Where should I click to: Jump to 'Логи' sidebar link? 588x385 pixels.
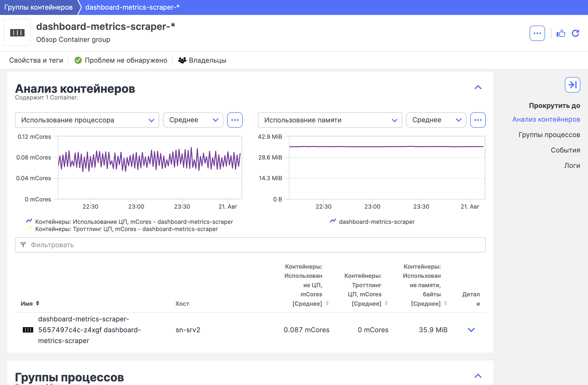coord(572,165)
